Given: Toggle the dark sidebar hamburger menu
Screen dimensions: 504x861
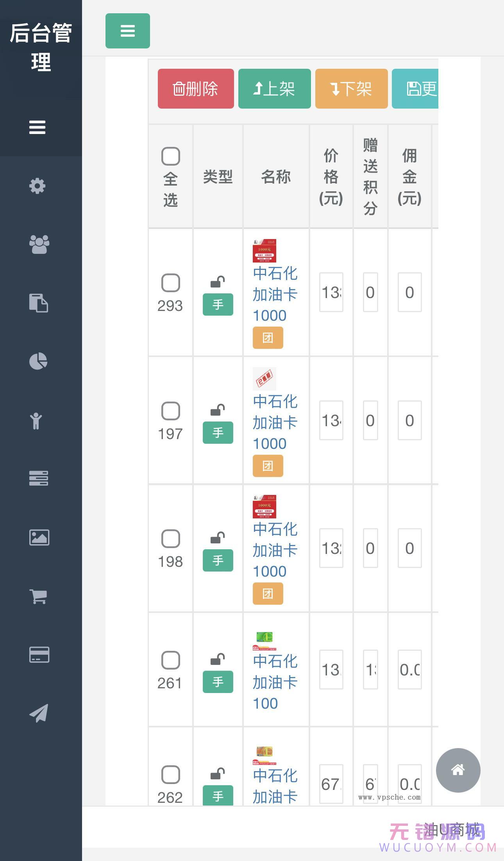Looking at the screenshot, I should coord(37,128).
